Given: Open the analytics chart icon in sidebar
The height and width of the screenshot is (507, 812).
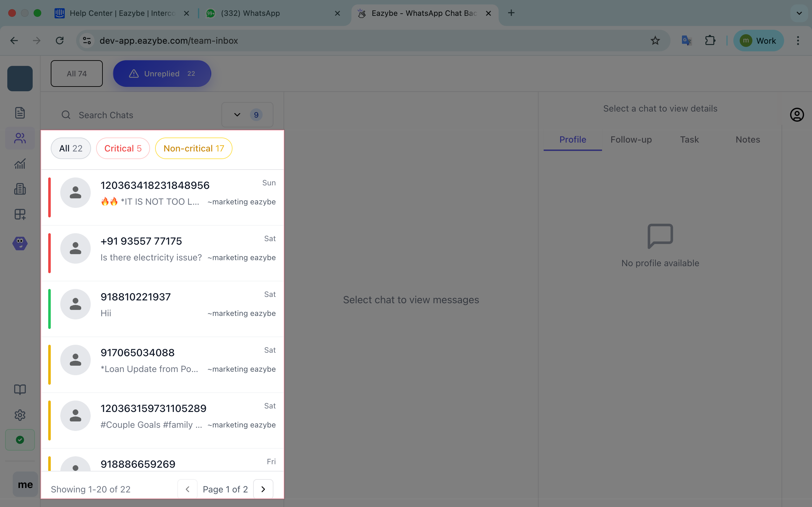Looking at the screenshot, I should (20, 164).
